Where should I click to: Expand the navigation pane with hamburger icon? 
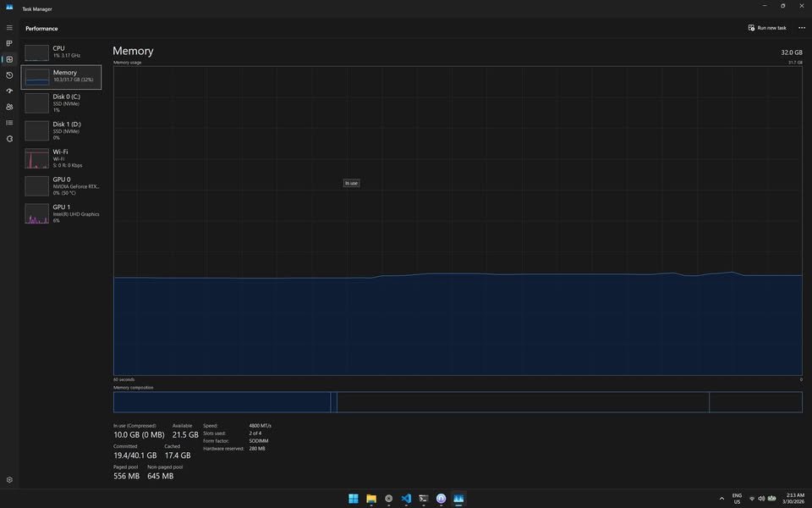[8, 28]
